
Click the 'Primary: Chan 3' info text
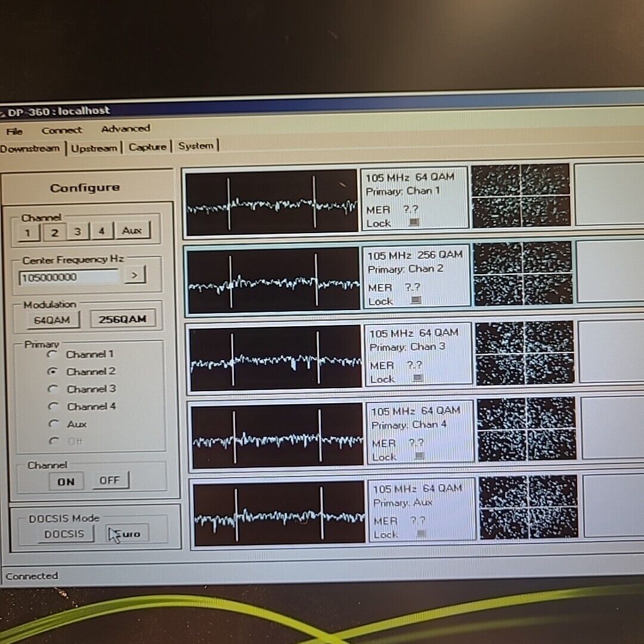click(407, 347)
